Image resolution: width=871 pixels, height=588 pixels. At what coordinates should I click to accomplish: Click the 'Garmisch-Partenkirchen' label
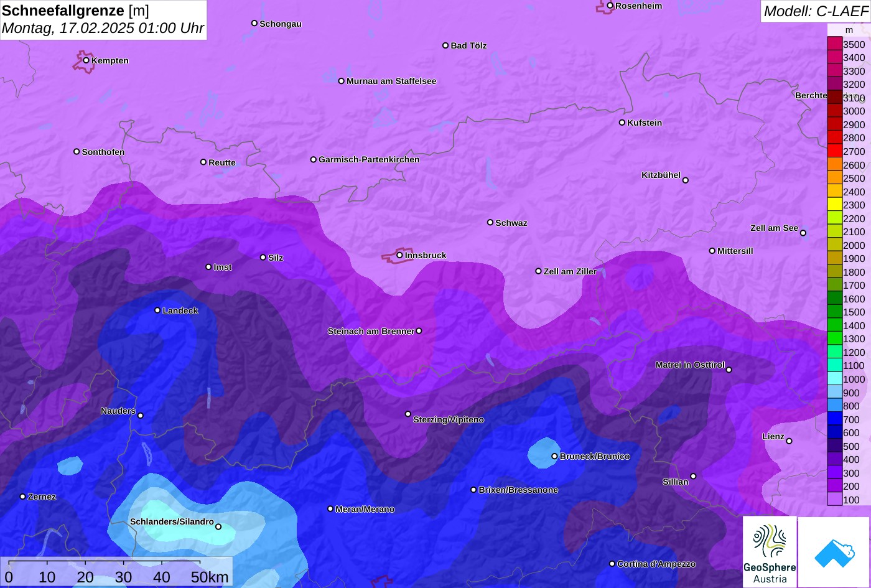369,159
